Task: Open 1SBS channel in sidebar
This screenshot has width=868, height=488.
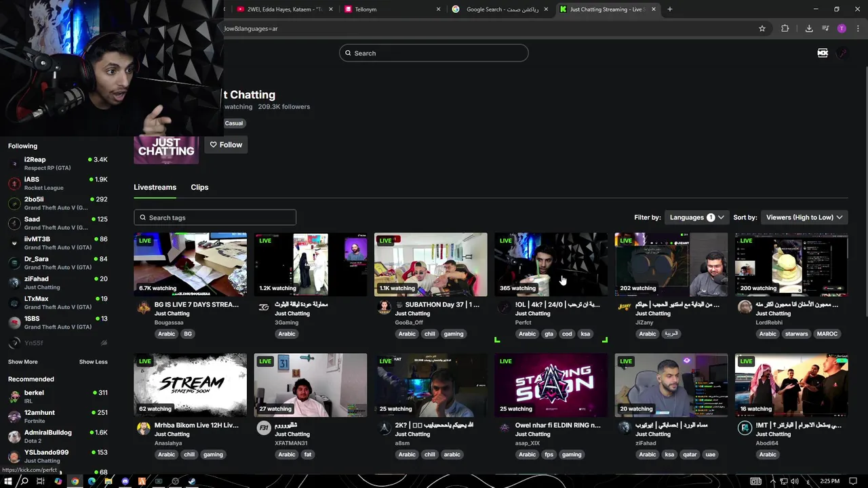Action: (x=57, y=323)
